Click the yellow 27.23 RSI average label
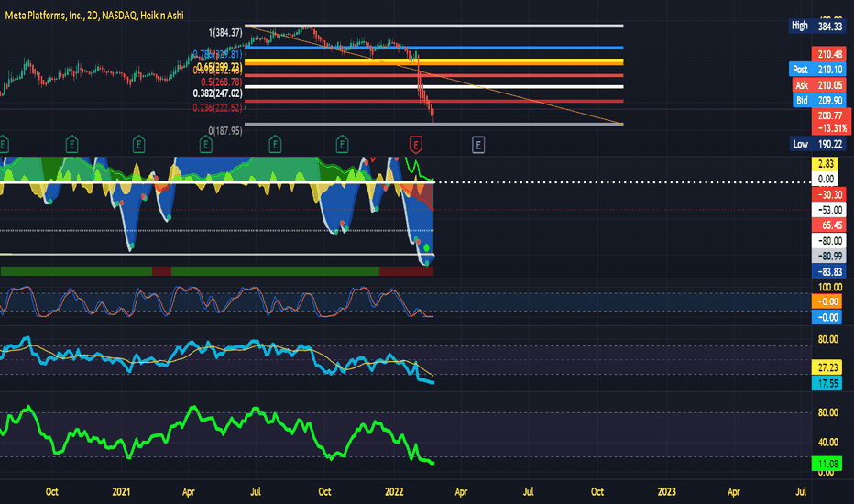The width and height of the screenshot is (854, 504). [827, 367]
